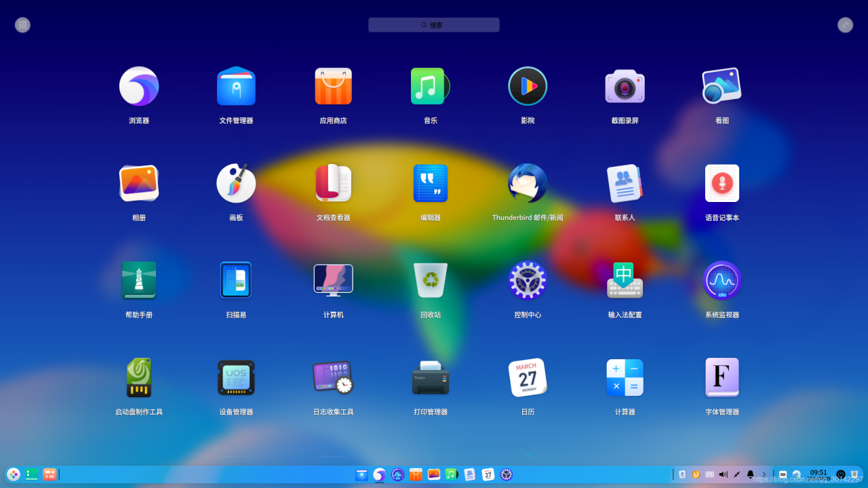Viewport: 868px width, 488px height.
Task: Open the dock trash icon
Action: (854, 474)
